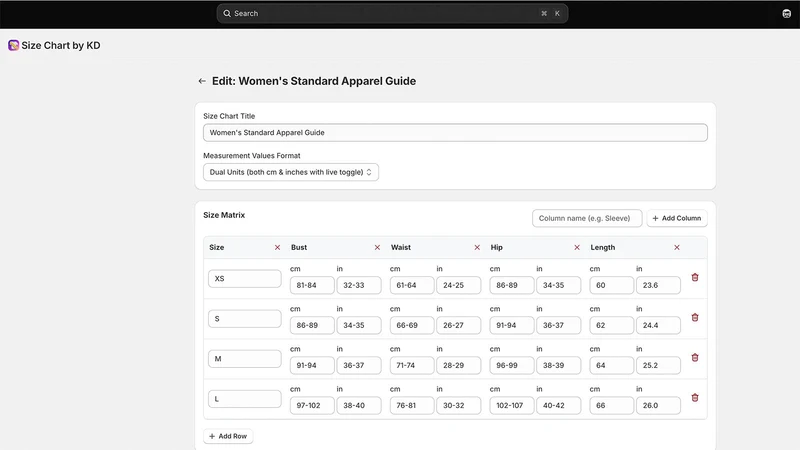Edit L waist cm value 76-81

pos(412,406)
